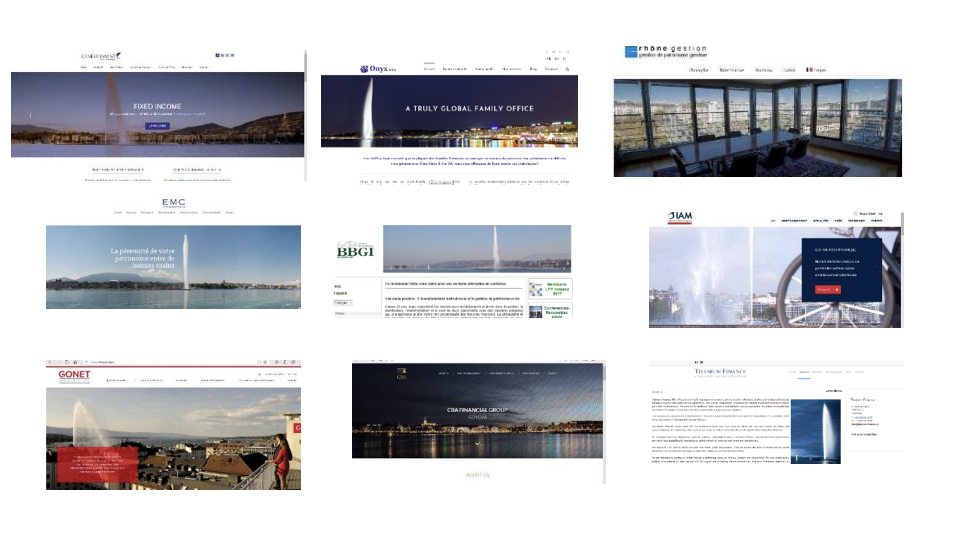Click the red button in IAM banner
This screenshot has height=540, width=960.
point(827,289)
